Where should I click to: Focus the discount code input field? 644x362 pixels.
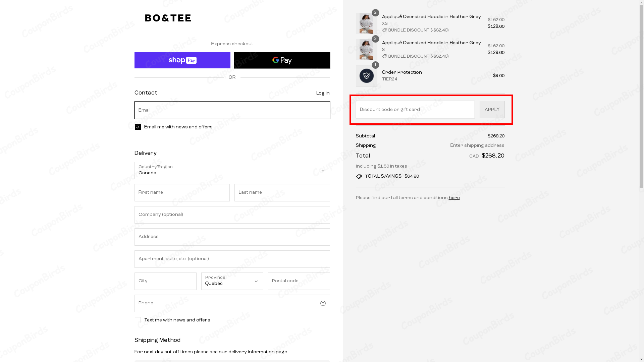[415, 109]
